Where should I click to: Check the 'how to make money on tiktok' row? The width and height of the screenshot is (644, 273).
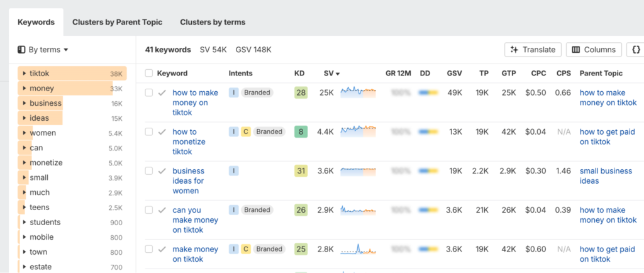click(148, 92)
